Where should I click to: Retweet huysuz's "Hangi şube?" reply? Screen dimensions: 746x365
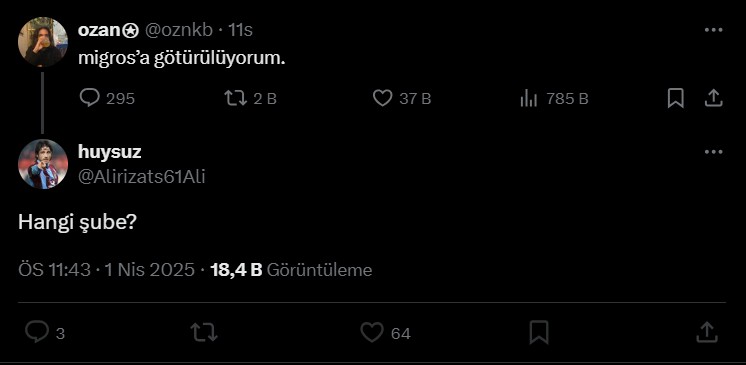point(204,333)
